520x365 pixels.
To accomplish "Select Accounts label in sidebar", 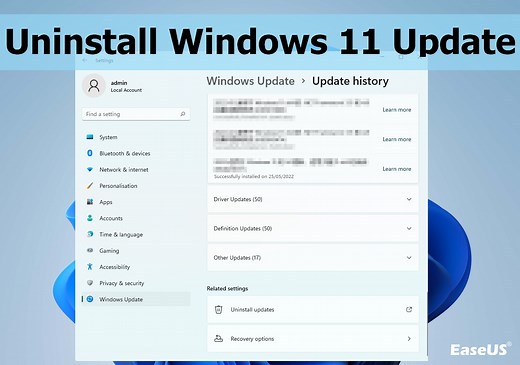I will tap(111, 218).
